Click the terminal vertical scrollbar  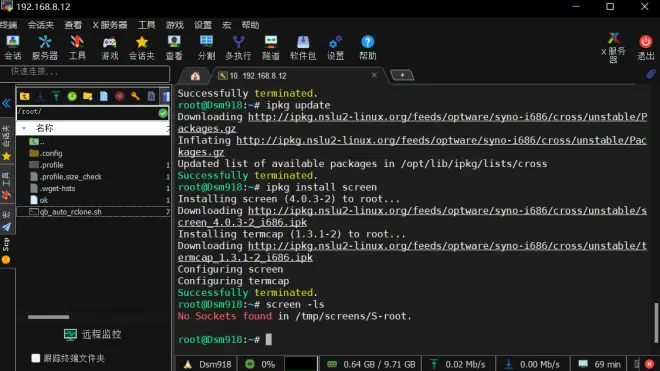(x=656, y=323)
